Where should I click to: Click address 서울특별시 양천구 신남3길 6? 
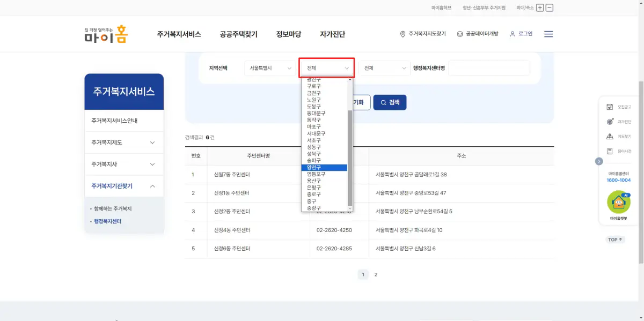406,249
